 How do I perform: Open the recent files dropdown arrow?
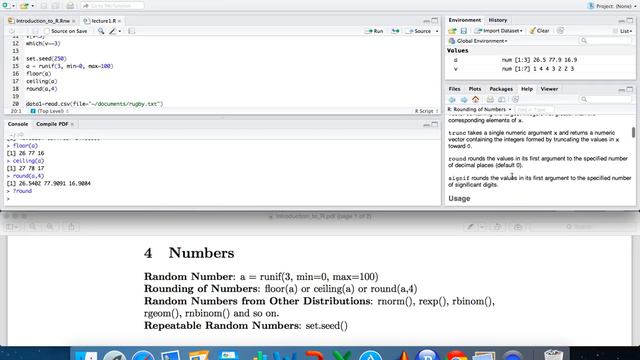pyautogui.click(x=33, y=6)
